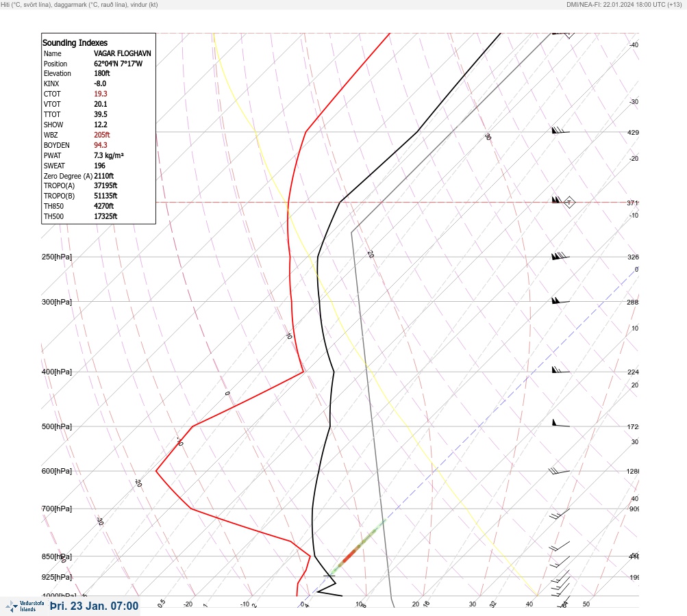Select the wind barb at 300 hPa level
687x616 pixels.
(x=560, y=300)
